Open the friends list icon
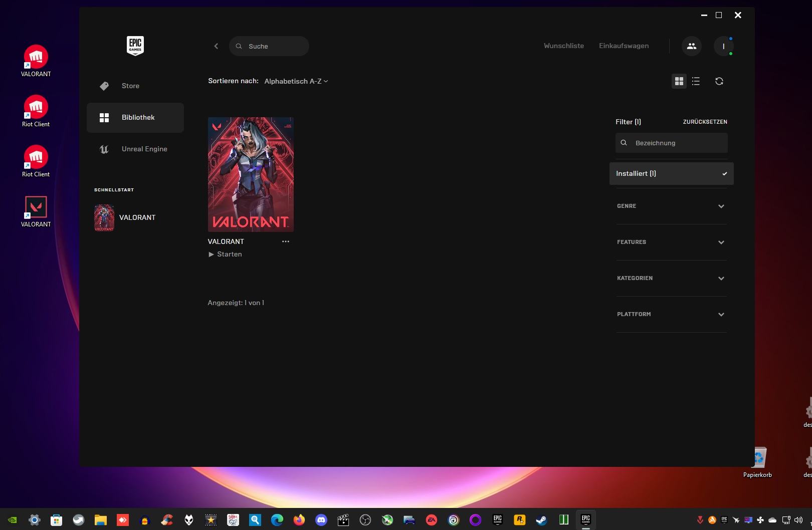This screenshot has height=530, width=812. coord(692,46)
